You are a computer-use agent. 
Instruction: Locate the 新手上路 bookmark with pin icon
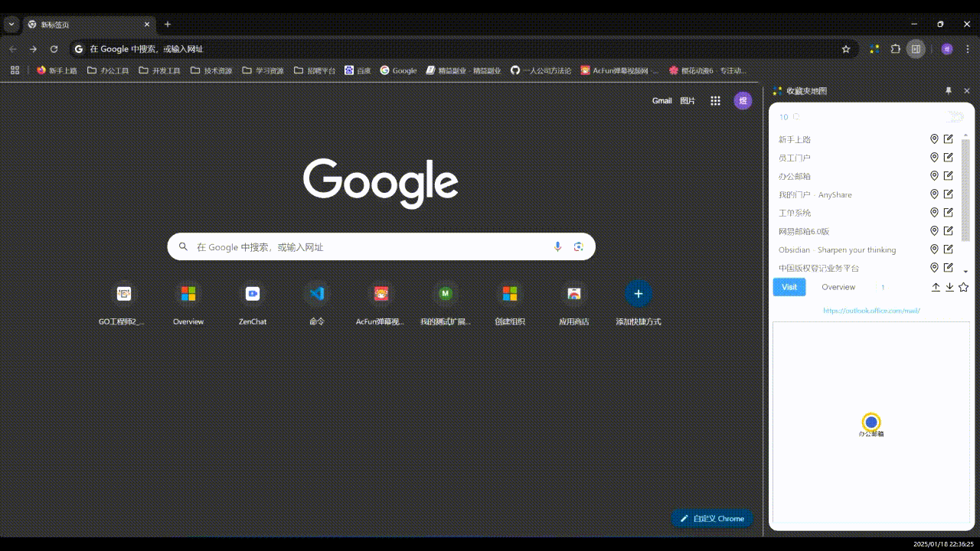coord(934,139)
